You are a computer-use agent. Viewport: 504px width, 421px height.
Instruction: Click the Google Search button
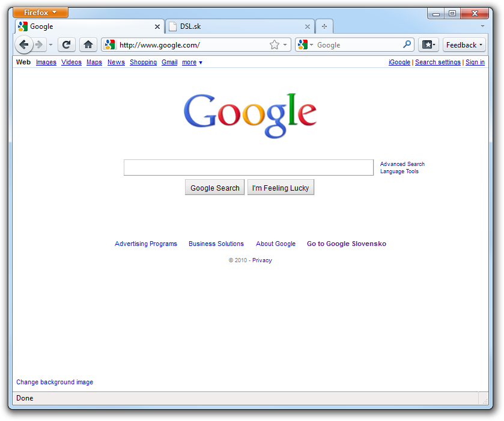214,188
